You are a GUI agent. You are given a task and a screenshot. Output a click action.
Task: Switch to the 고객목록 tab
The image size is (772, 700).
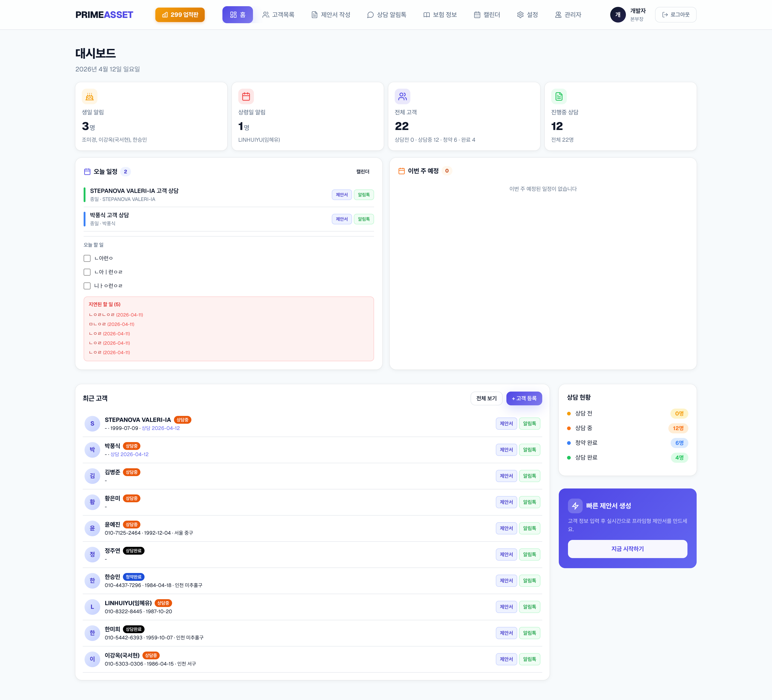click(278, 14)
